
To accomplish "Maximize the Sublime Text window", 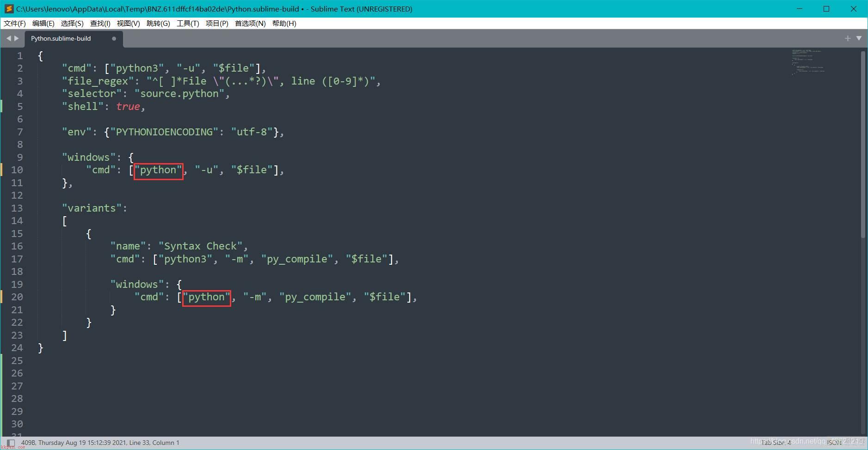I will click(827, 9).
